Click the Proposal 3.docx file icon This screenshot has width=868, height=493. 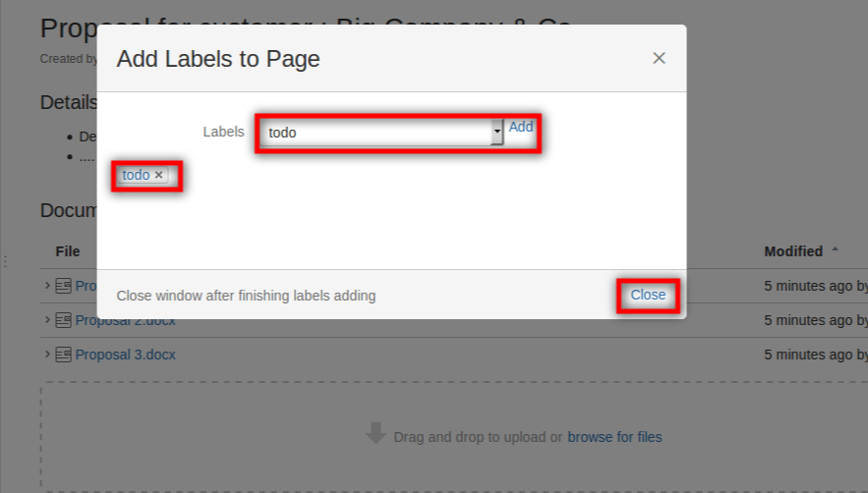(x=63, y=355)
